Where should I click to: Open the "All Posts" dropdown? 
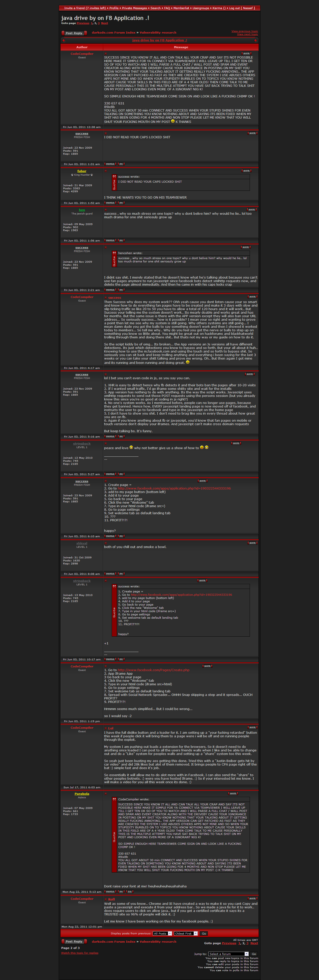162,933
